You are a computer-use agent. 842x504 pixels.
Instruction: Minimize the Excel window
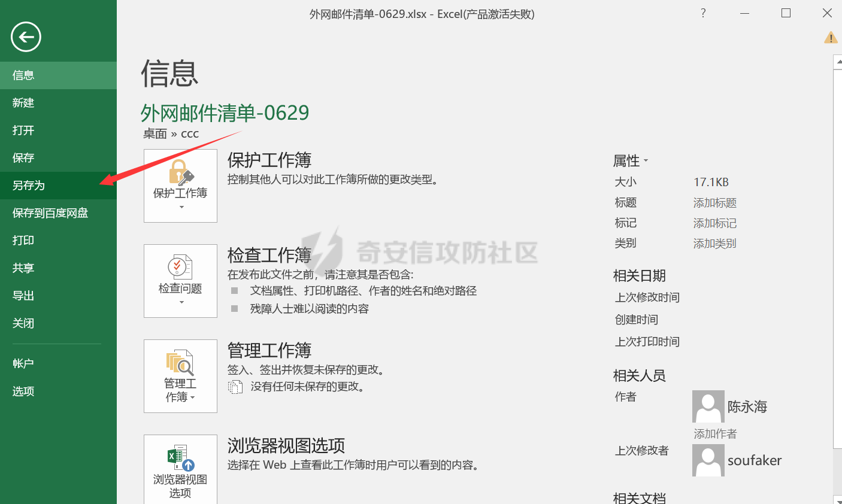tap(744, 13)
